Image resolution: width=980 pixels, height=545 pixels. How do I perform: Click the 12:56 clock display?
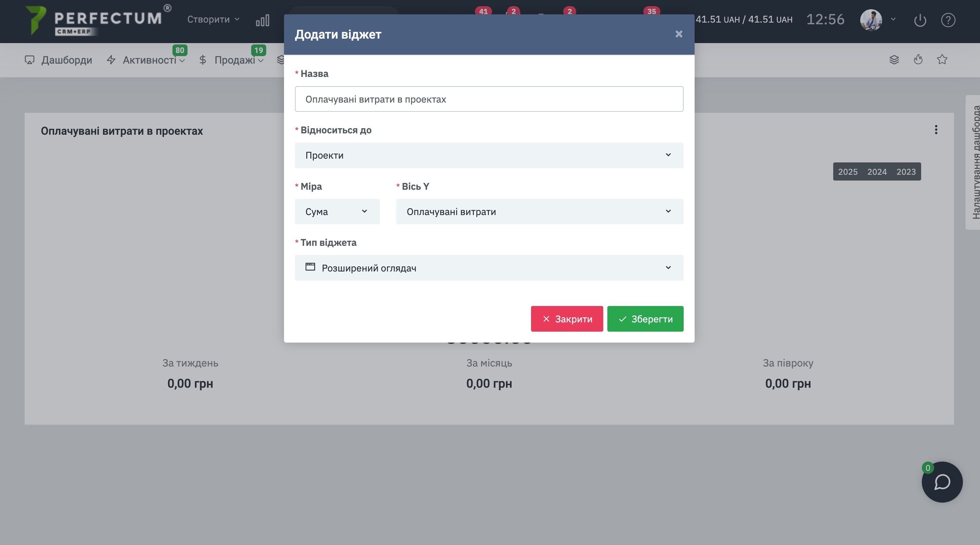825,19
